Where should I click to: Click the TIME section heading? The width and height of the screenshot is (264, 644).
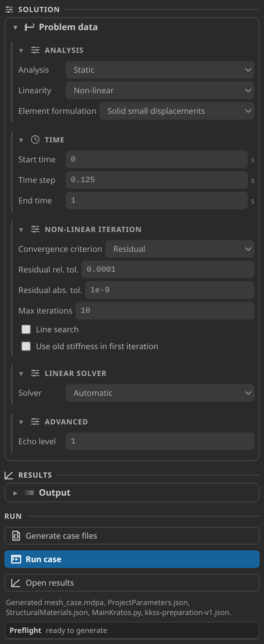click(54, 140)
